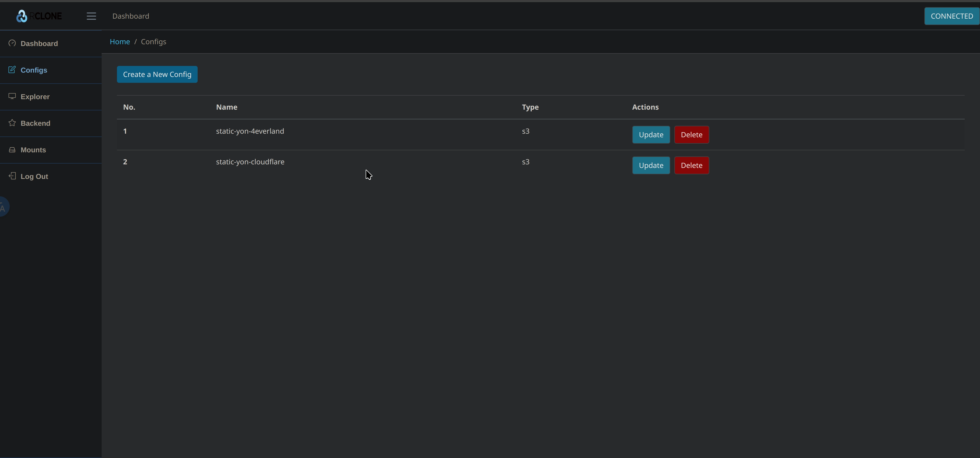This screenshot has width=980, height=458.
Task: Click the Mounts drive icon
Action: (12, 150)
